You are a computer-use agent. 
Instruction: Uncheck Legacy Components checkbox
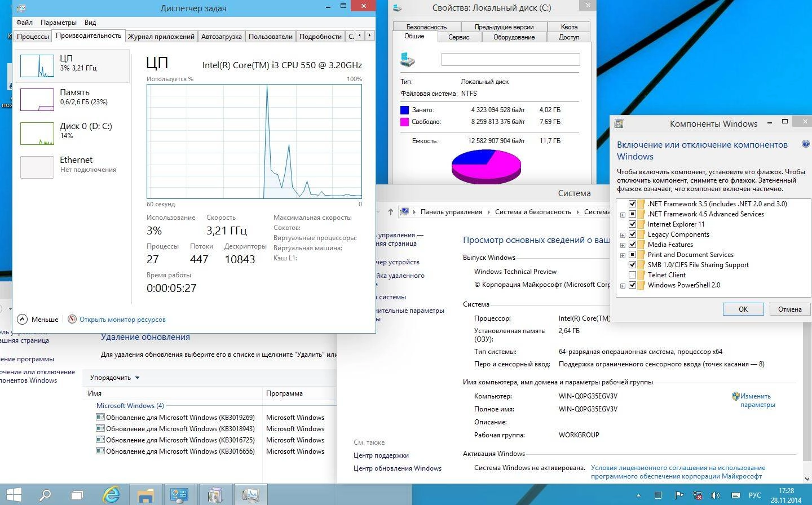click(632, 234)
